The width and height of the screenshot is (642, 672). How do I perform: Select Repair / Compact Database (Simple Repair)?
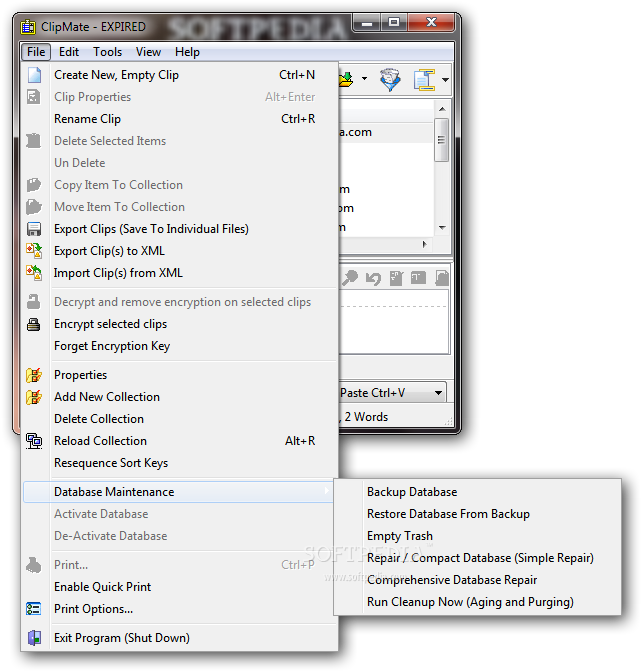(477, 558)
